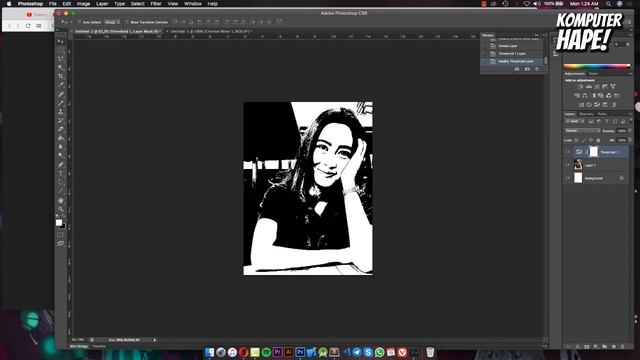Select the Move tool in toolbox
The height and width of the screenshot is (360, 640).
60,41
